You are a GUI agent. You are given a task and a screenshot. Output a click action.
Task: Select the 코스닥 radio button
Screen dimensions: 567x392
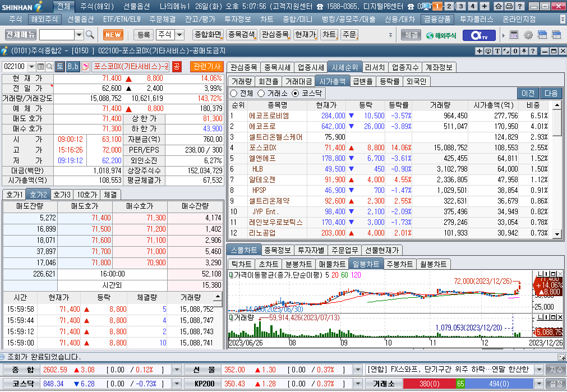click(x=296, y=93)
